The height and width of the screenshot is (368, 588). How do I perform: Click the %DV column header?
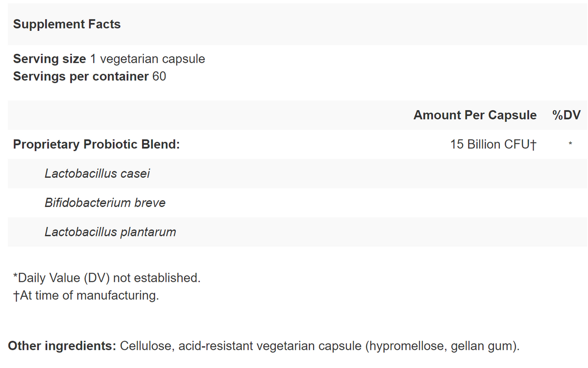[x=566, y=115]
